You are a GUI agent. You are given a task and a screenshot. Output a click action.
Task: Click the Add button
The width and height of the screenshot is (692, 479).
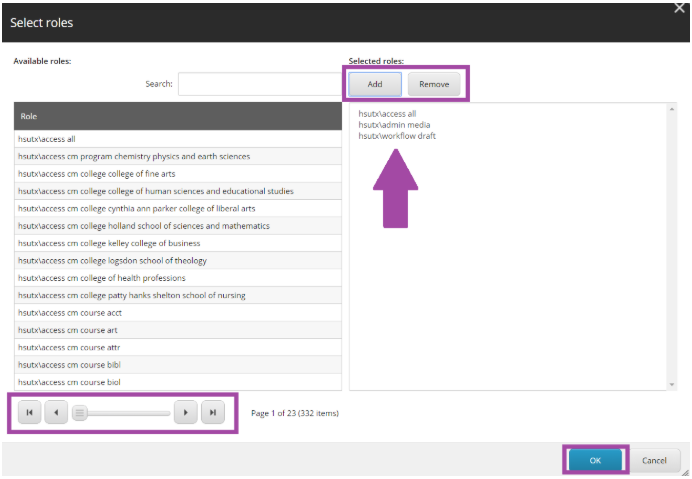click(375, 84)
